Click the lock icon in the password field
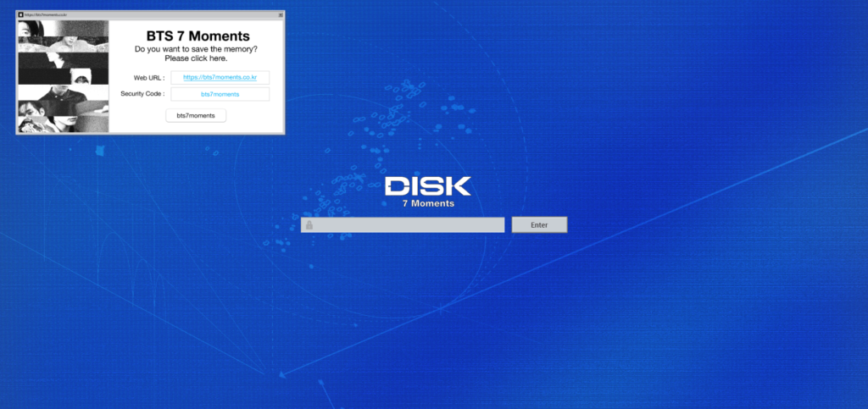The height and width of the screenshot is (409, 868). 309,225
